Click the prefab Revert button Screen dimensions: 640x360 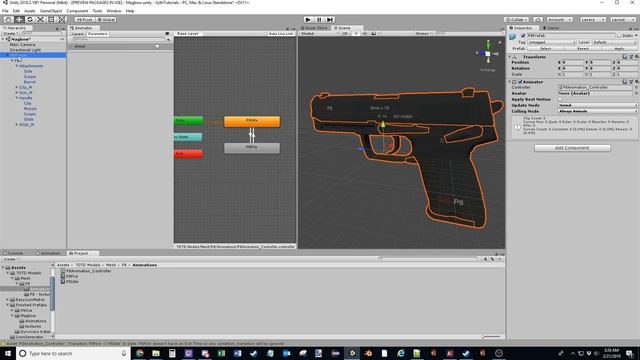coord(582,49)
